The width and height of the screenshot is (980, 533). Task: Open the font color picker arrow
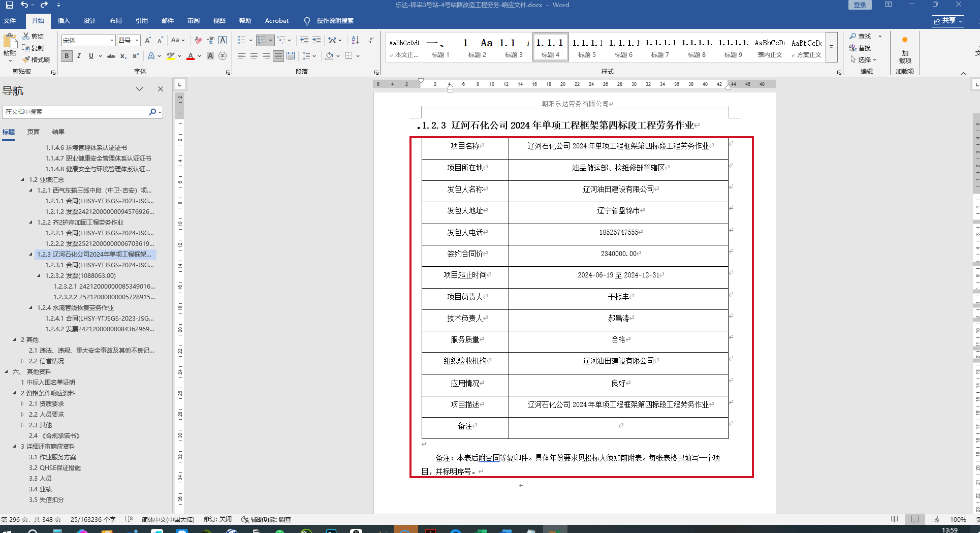200,56
